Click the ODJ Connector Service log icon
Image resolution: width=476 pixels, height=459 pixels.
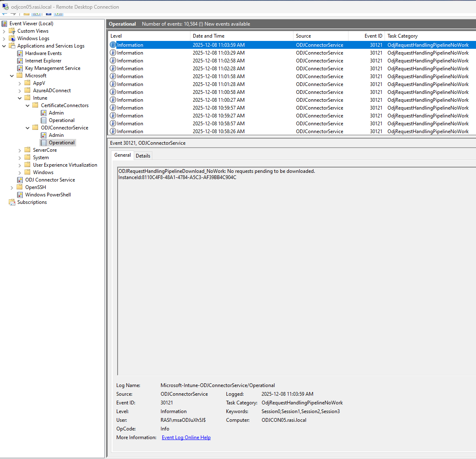point(20,180)
